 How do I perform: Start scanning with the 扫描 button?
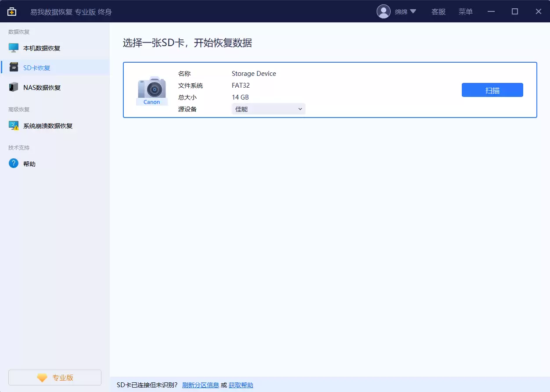[x=492, y=89]
